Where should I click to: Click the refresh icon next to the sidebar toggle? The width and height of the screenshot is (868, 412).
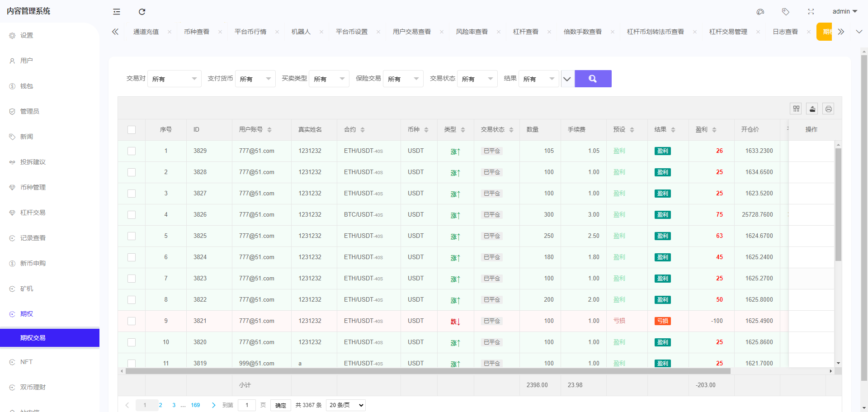[x=142, y=12]
